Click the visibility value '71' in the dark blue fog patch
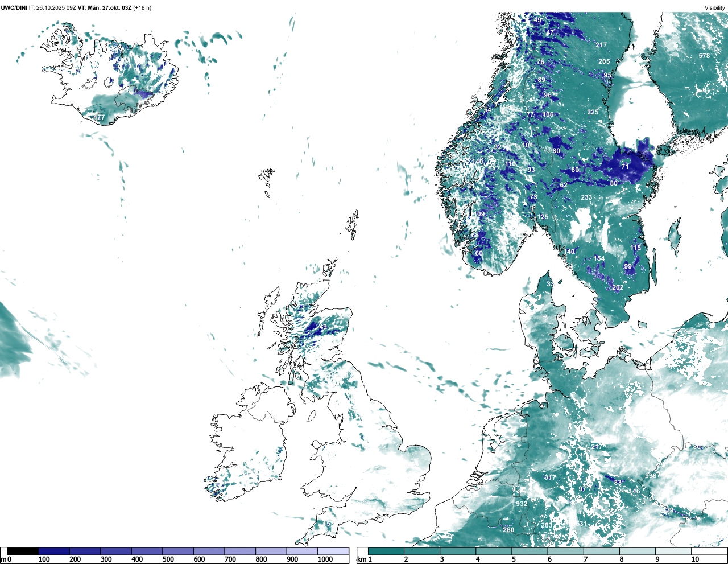The width and height of the screenshot is (728, 564). (x=625, y=167)
